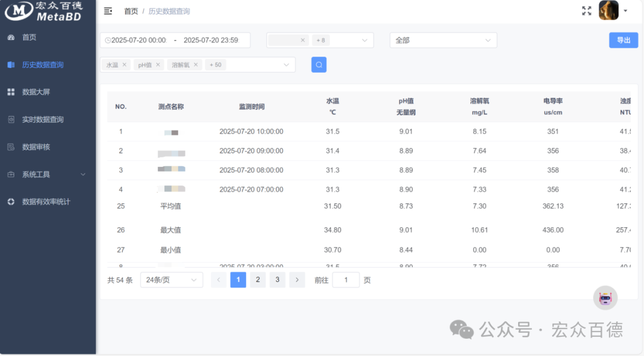644x356 pixels.
Task: Open 数据大屏 from the sidebar
Action: coord(10,92)
